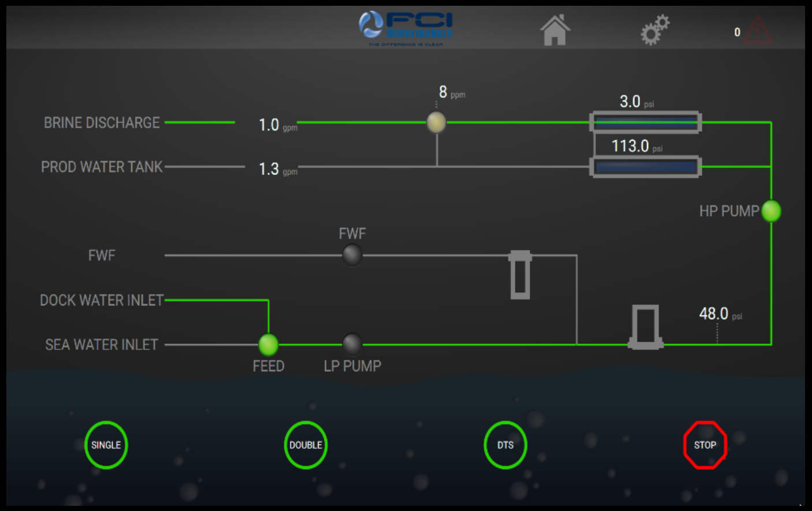The image size is (812, 511).
Task: Click the 48.0 psi feed pressure
Action: click(x=714, y=314)
